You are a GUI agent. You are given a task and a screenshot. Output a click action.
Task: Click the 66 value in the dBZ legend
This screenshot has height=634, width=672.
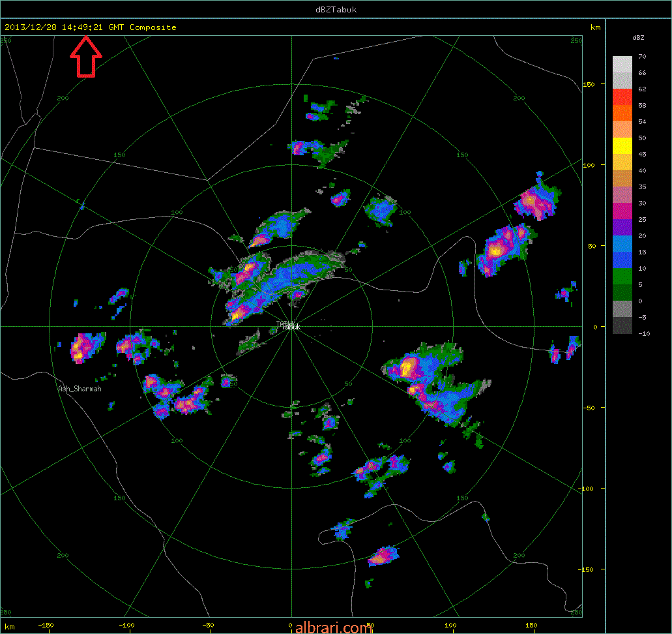[642, 72]
